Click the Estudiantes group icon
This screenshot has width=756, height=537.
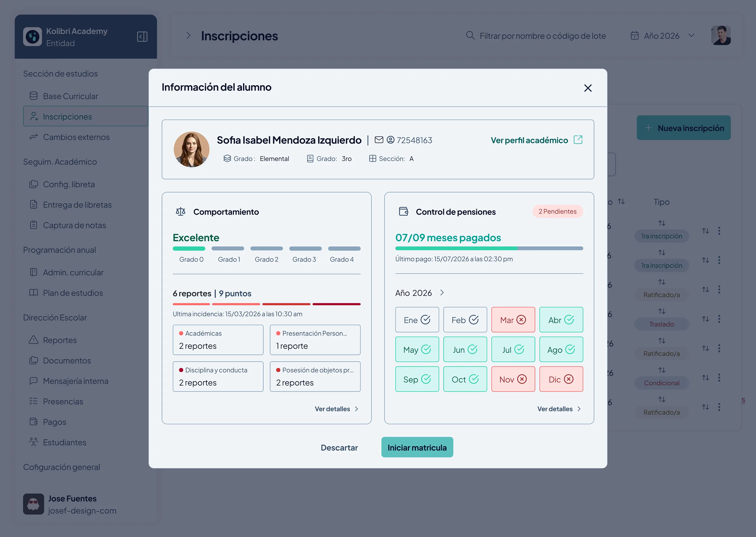coord(33,442)
